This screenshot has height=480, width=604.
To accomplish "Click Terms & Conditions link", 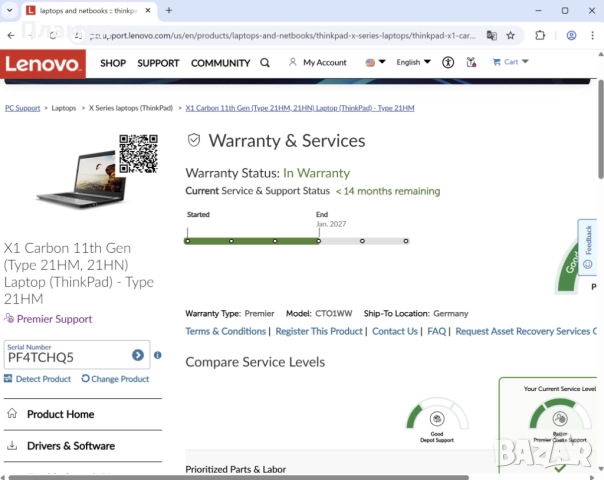I will (225, 331).
